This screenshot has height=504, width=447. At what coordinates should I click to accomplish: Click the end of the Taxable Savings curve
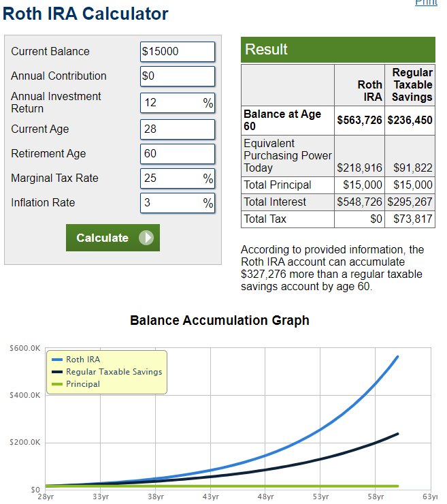coord(397,434)
